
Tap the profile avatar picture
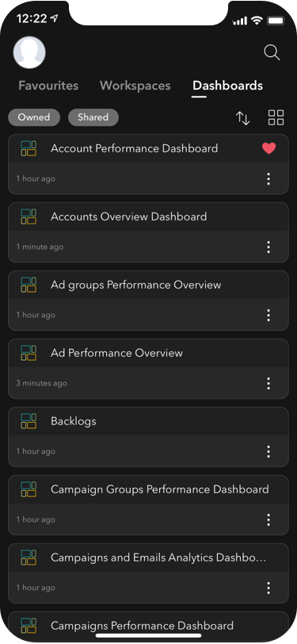tap(29, 52)
